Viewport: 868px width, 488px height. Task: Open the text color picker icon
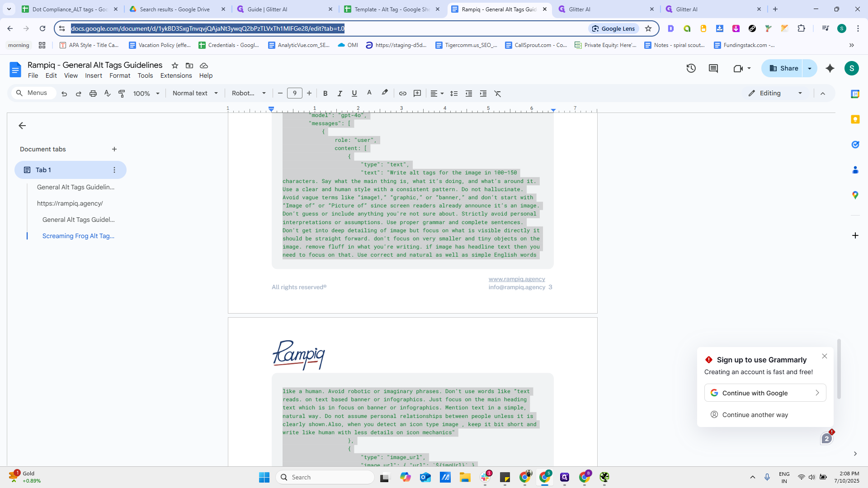(x=369, y=93)
